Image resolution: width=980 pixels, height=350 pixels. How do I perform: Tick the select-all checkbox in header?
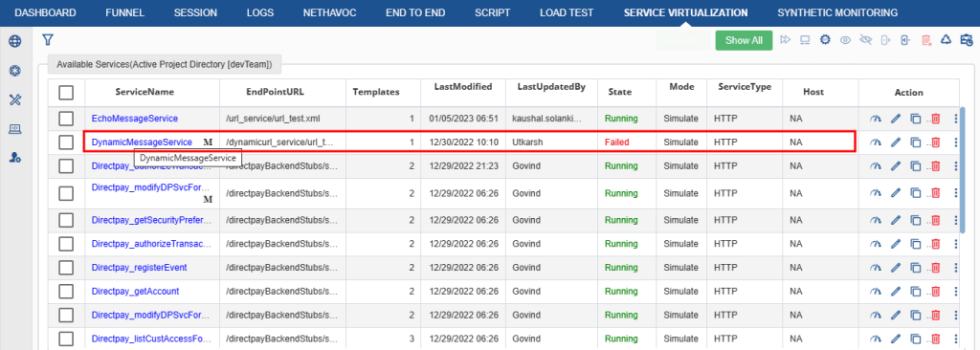pyautogui.click(x=66, y=93)
